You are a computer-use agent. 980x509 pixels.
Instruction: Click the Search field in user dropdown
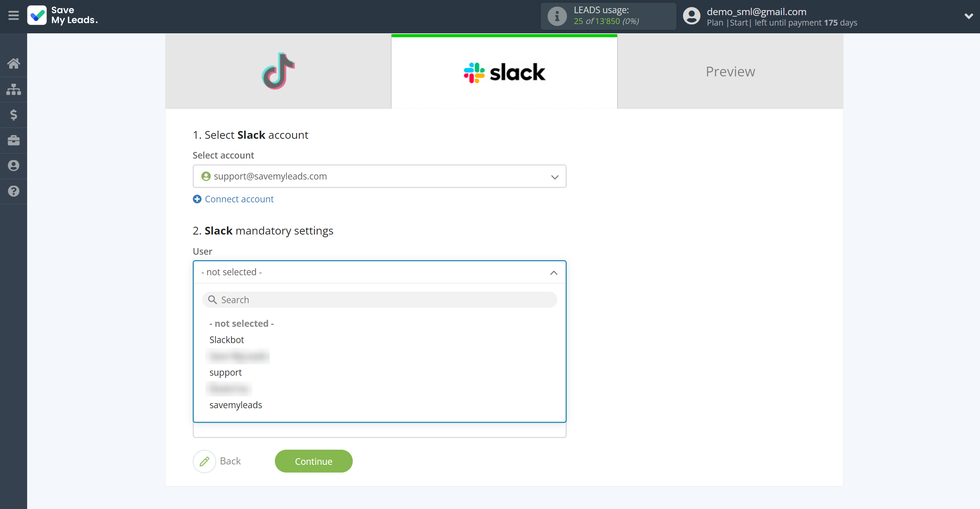point(379,299)
